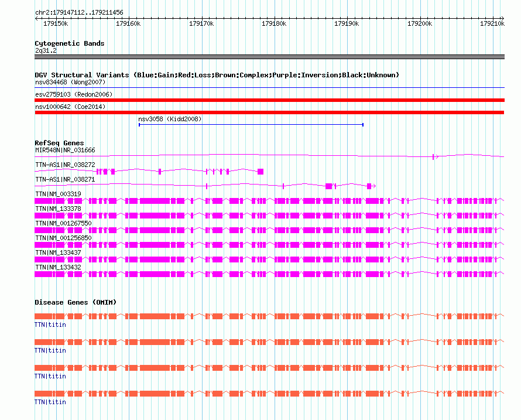Click the 179210k ruler tick label
This screenshot has height=420, width=521.
pos(492,23)
